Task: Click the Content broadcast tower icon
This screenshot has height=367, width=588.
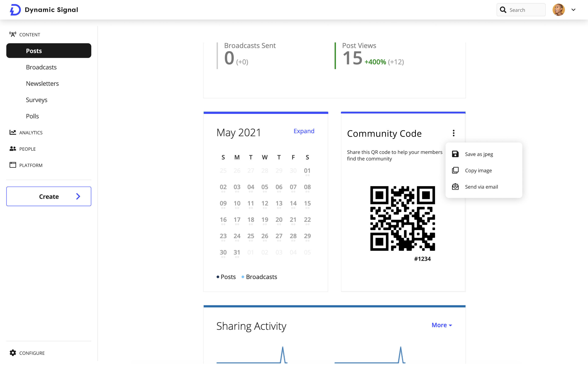Action: tap(13, 34)
